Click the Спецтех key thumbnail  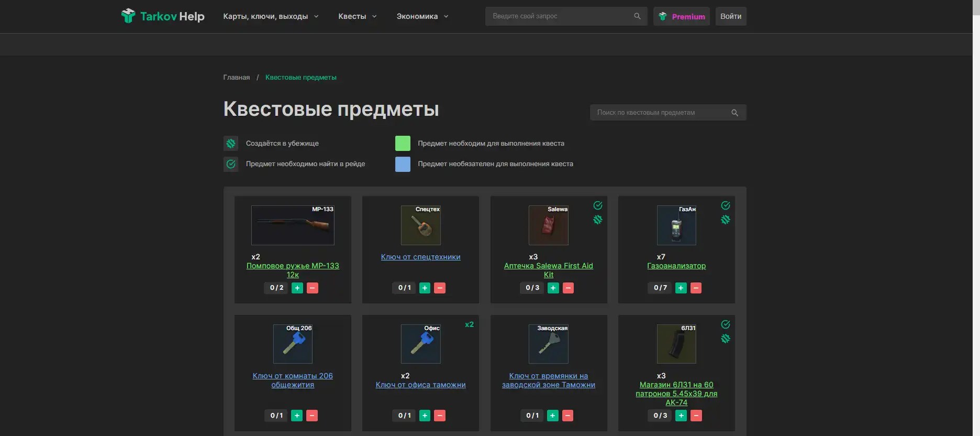421,225
